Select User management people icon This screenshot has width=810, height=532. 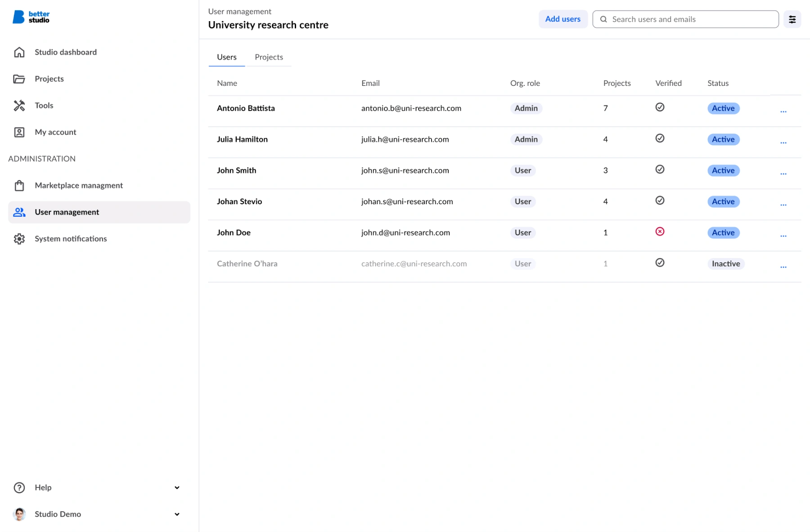[19, 212]
